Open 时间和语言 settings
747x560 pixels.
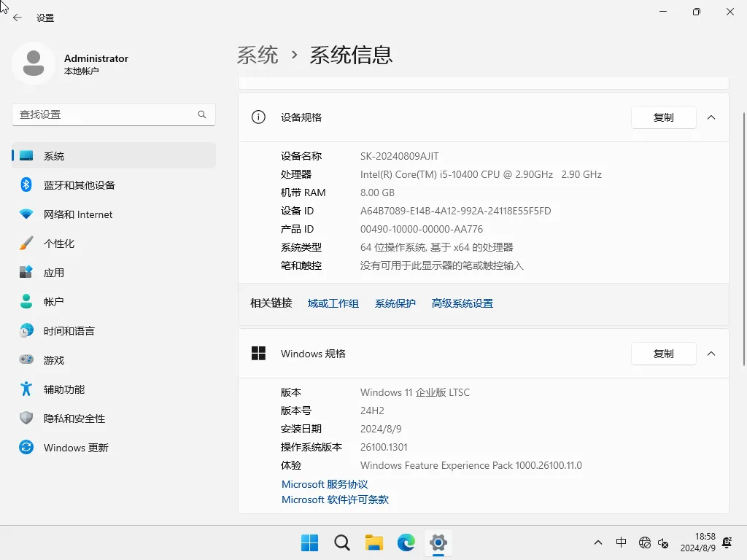(69, 330)
